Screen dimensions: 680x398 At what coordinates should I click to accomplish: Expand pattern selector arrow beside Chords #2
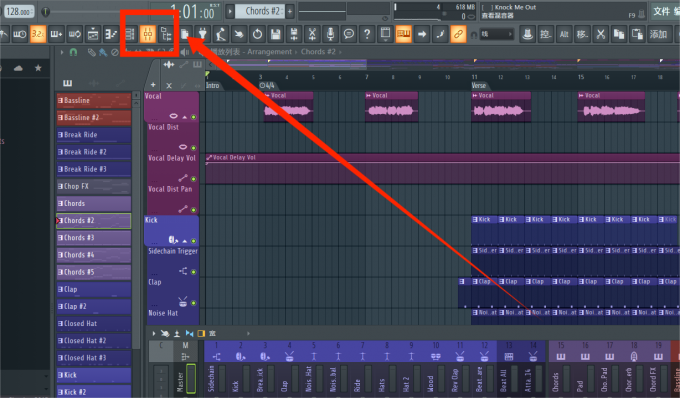tap(230, 11)
